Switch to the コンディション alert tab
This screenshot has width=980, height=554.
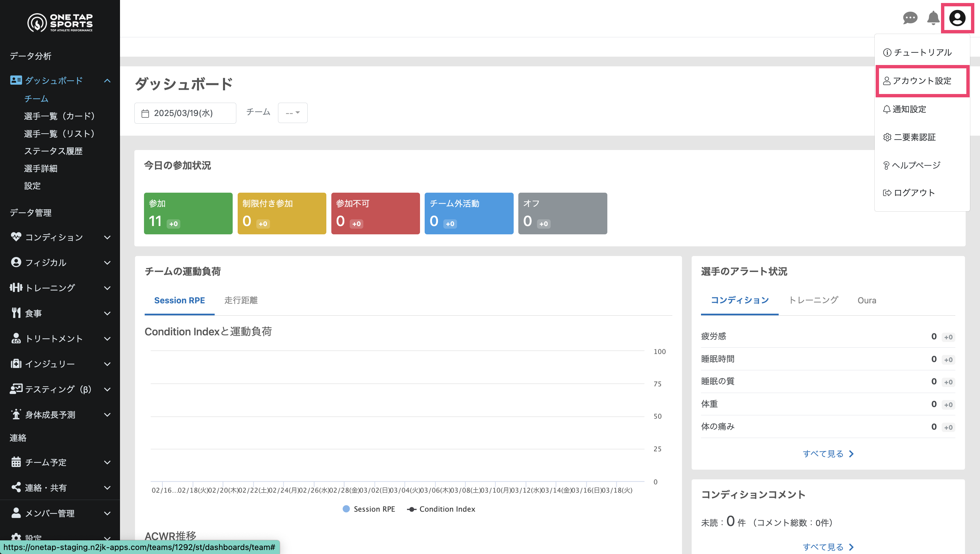point(740,301)
